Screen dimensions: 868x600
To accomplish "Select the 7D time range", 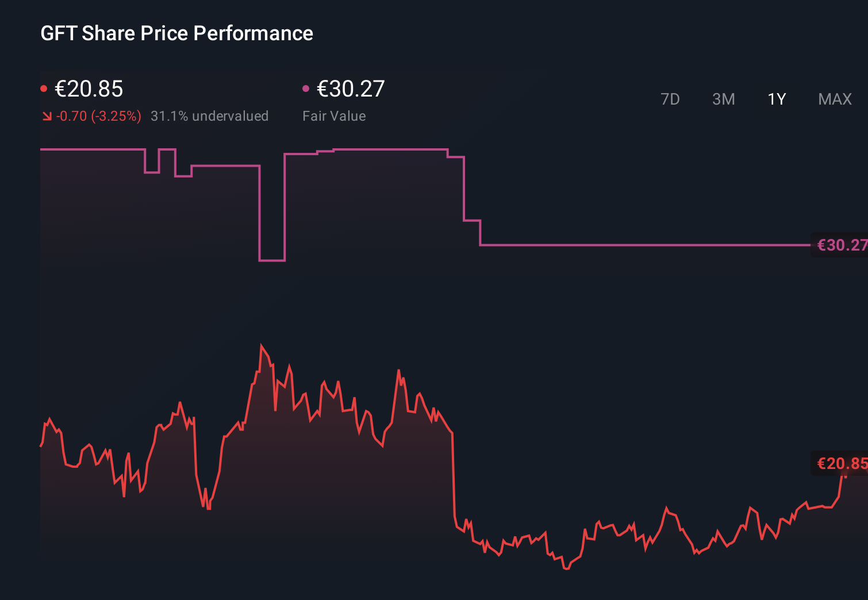I will click(670, 99).
